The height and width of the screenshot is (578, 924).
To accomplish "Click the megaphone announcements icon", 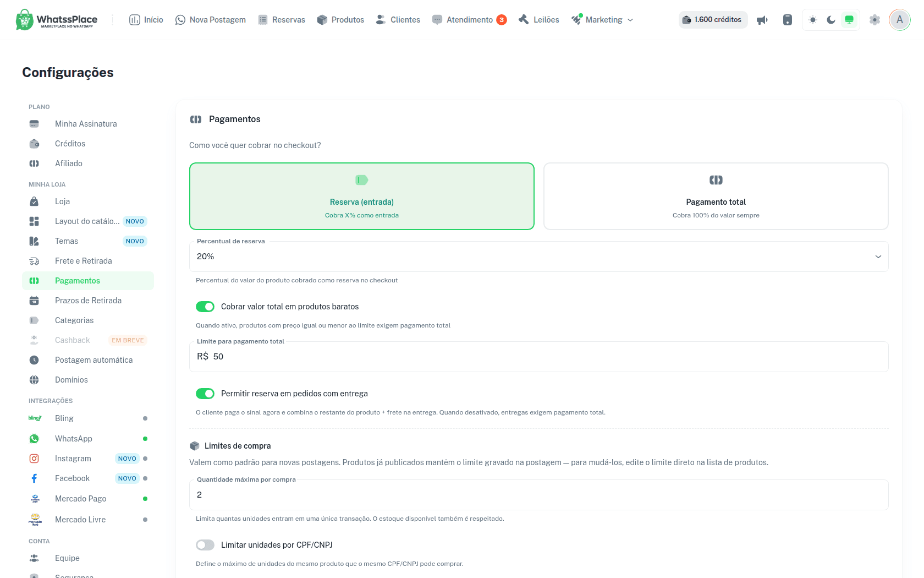I will [x=762, y=20].
